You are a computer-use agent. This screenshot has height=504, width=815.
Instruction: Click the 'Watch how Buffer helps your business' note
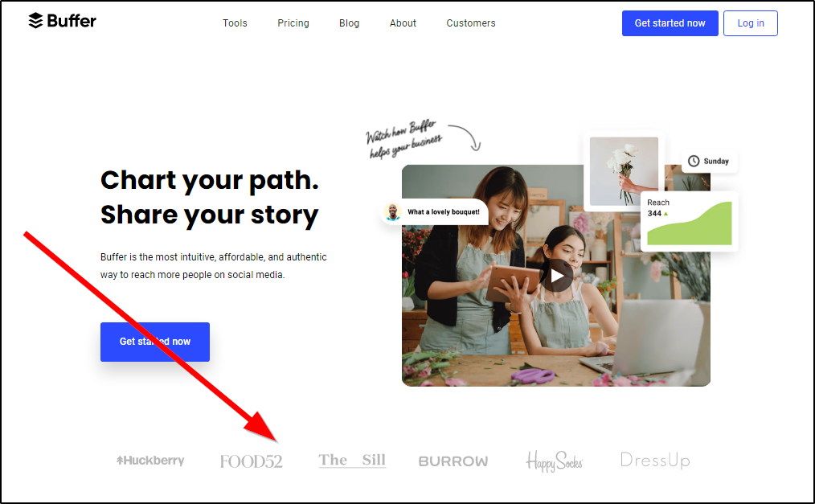[404, 139]
